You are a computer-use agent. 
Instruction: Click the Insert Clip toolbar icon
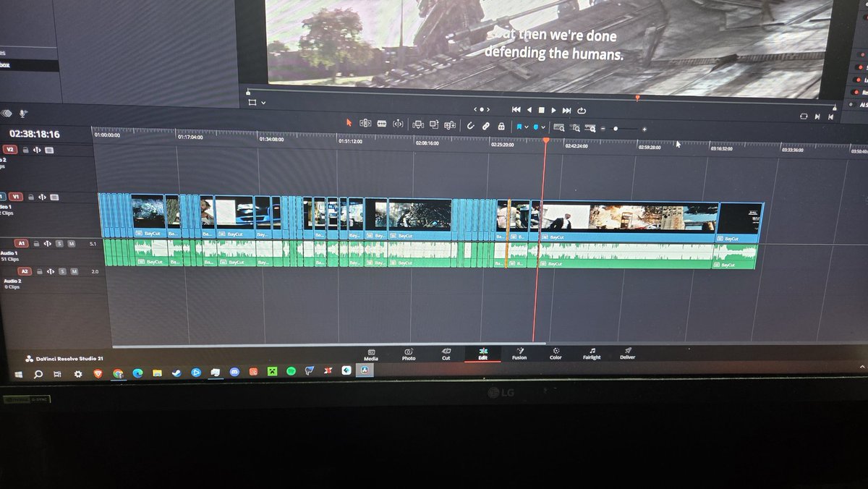click(x=418, y=124)
